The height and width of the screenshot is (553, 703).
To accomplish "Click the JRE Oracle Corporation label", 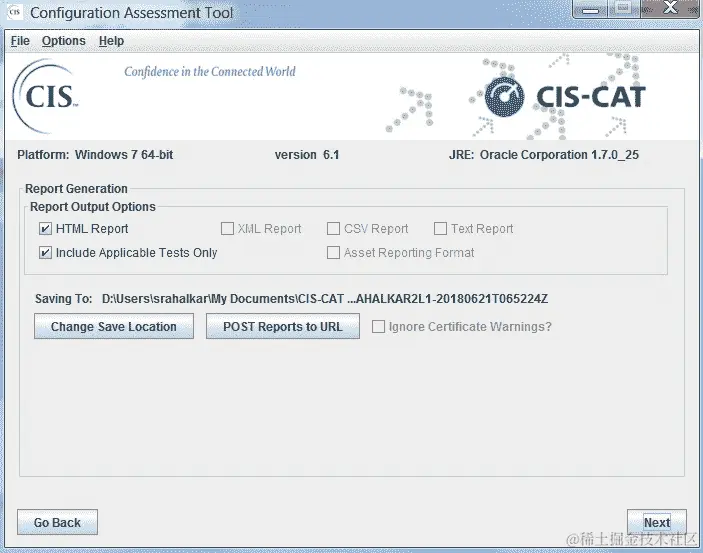I will 544,155.
